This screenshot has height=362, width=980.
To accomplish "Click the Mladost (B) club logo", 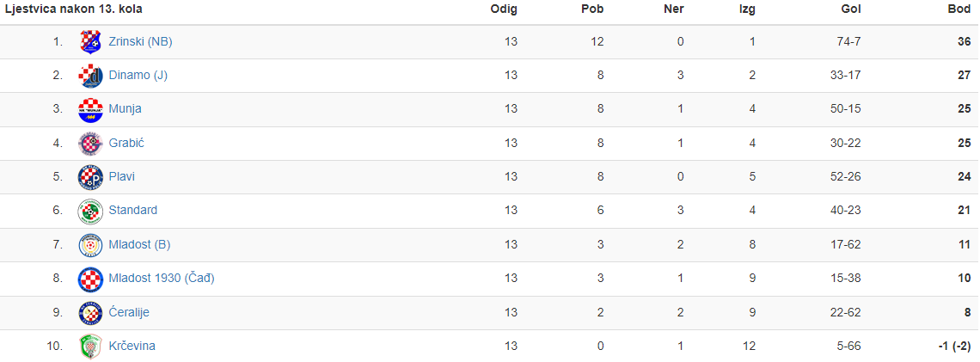I will pos(90,244).
